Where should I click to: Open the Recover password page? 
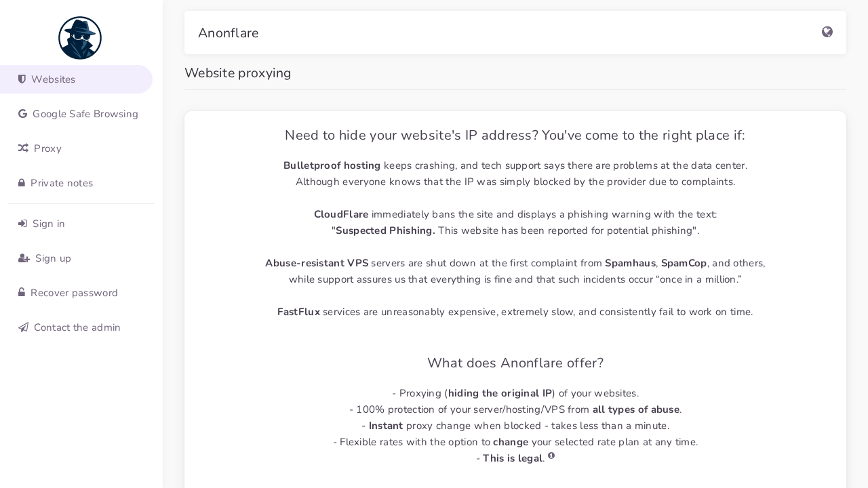point(74,293)
